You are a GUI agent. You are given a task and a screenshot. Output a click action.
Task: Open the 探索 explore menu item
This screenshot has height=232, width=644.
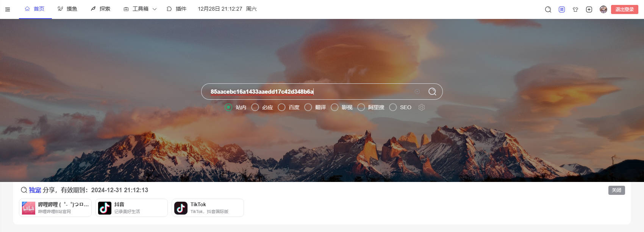(101, 9)
